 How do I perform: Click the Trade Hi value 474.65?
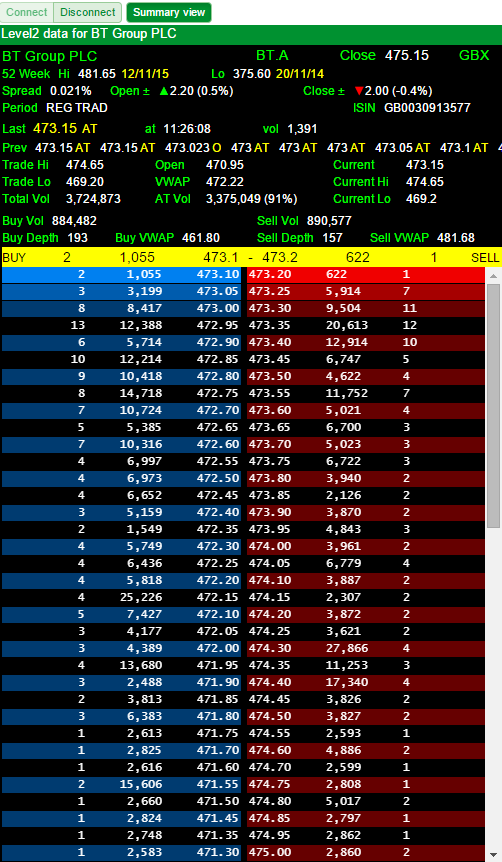tap(85, 165)
